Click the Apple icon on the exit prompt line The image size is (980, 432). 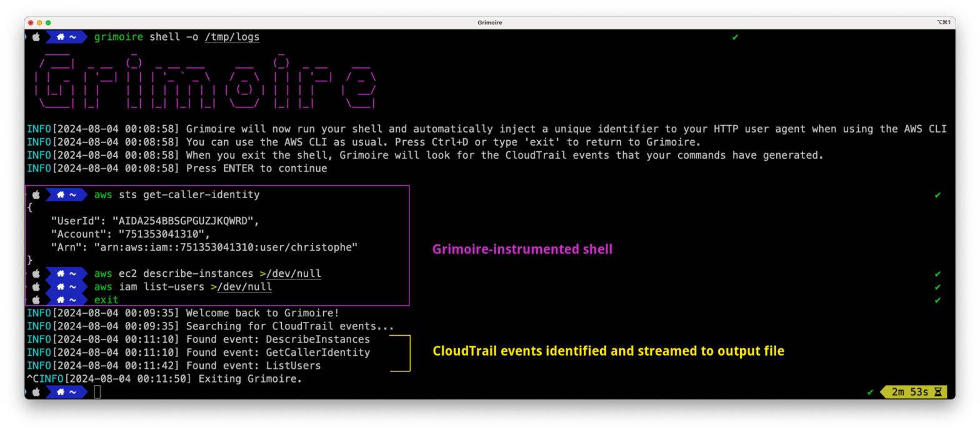(36, 300)
